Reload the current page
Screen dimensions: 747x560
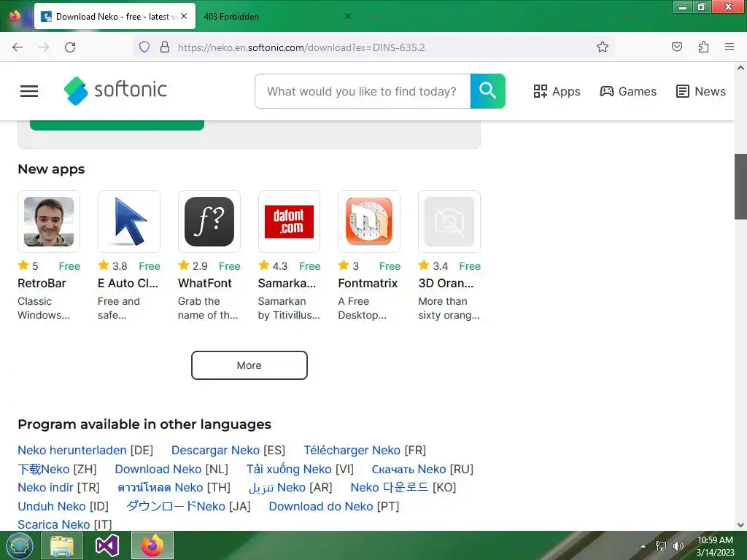click(70, 47)
